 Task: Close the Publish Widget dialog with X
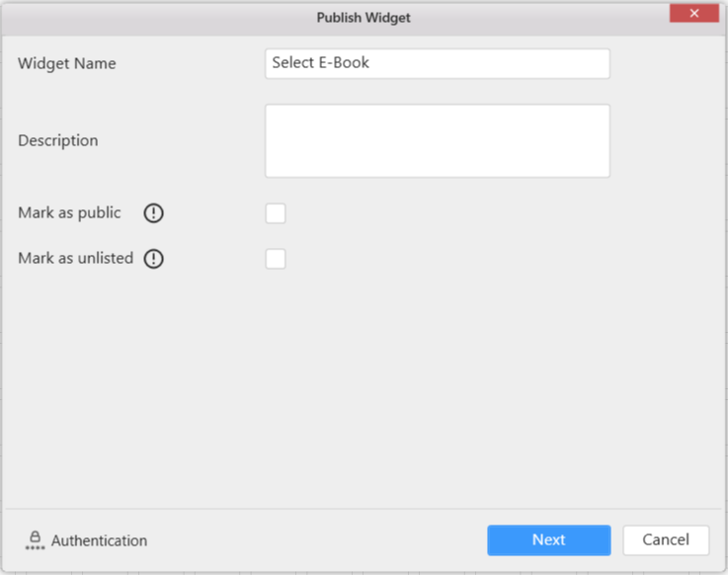(x=693, y=14)
